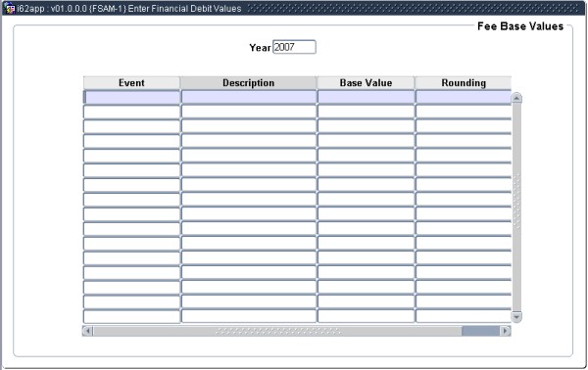This screenshot has width=588, height=370.
Task: Select the last row Base Value field
Action: (x=366, y=316)
